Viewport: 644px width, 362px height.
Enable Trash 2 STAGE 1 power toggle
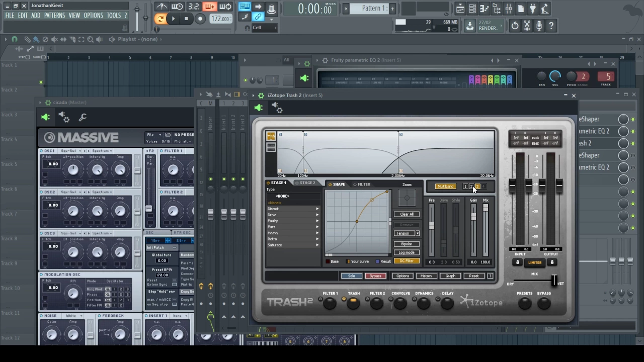tap(268, 183)
